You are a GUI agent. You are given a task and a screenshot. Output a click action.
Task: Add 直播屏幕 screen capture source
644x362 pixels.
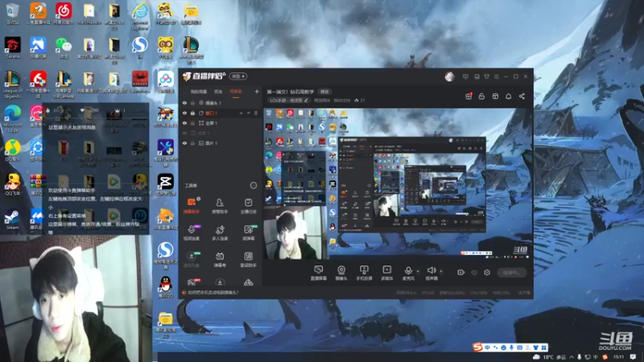[318, 273]
